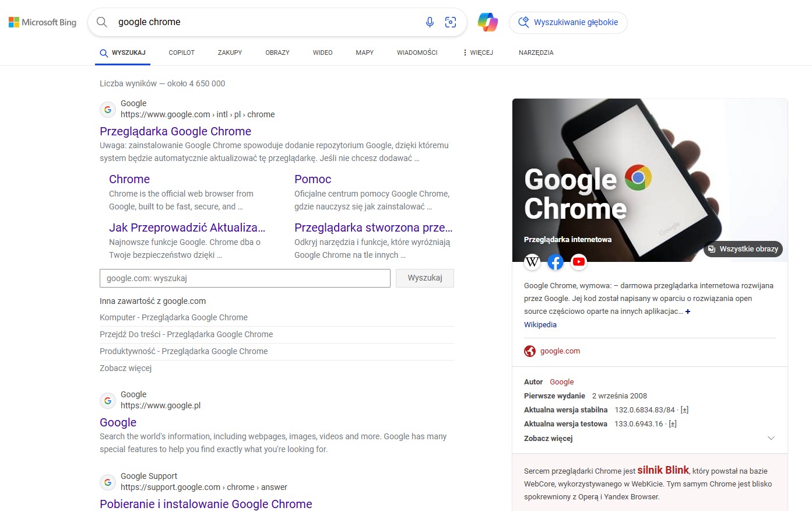Click the Wyszukaj button beside site search
The width and height of the screenshot is (812, 511).
click(425, 278)
